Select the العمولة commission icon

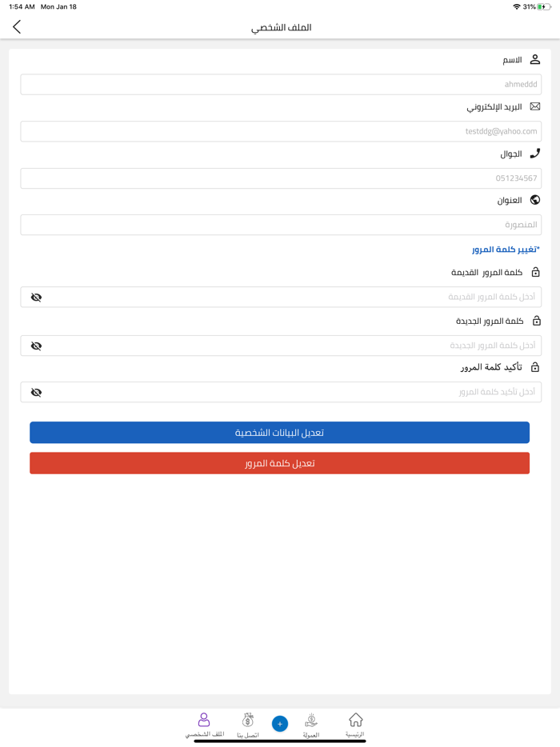pyautogui.click(x=311, y=724)
